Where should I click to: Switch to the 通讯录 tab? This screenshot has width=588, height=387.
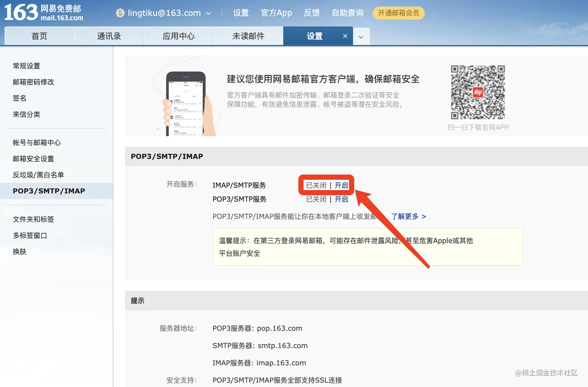(109, 36)
